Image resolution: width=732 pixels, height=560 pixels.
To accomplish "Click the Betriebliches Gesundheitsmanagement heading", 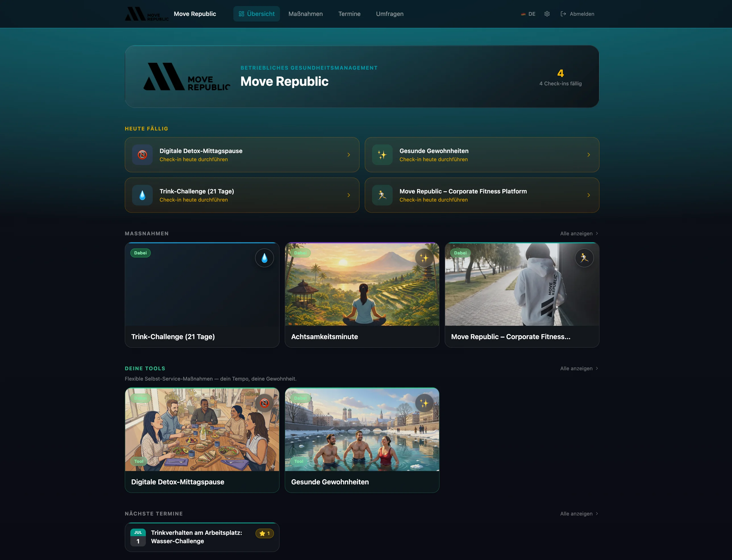I will (x=309, y=68).
